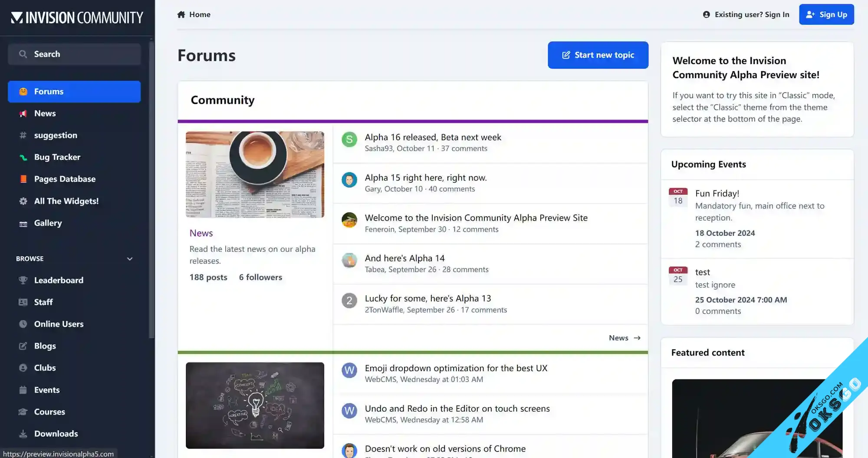Click Sasha93's green avatar icon
Image resolution: width=868 pixels, height=458 pixels.
pos(349,139)
